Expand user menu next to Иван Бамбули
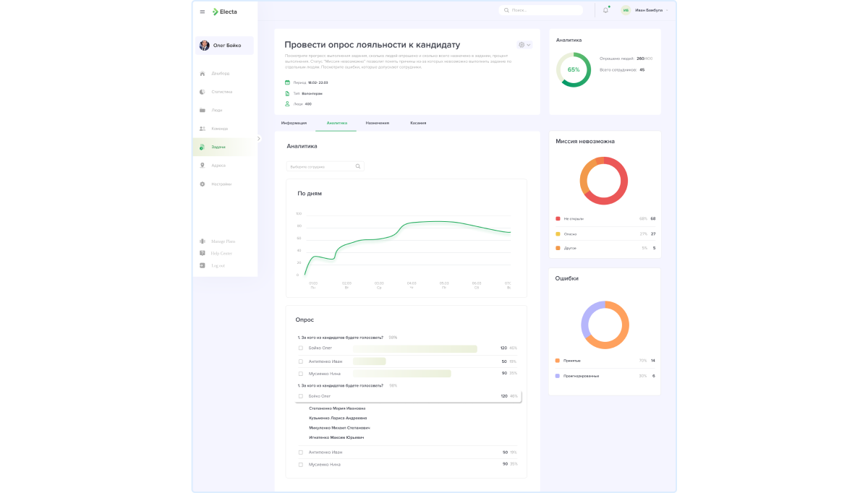The height and width of the screenshot is (493, 868). [667, 10]
